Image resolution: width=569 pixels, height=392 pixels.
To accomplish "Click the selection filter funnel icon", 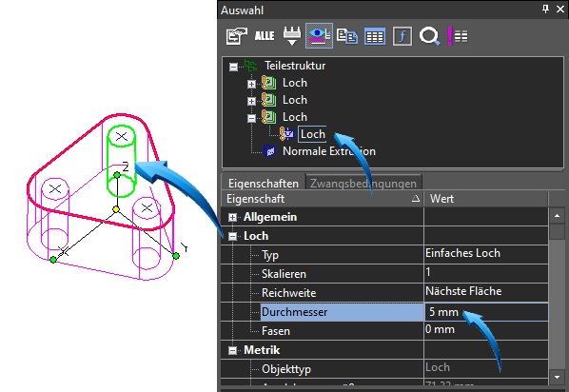I will 292,35.
